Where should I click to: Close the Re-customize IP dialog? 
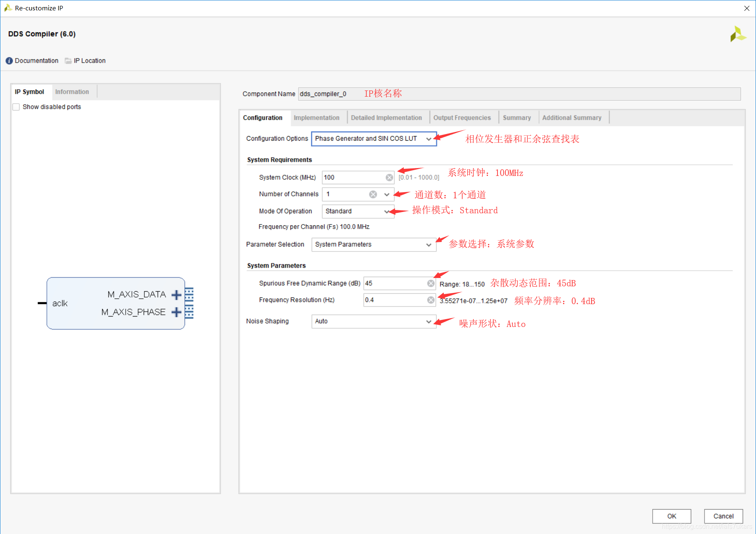point(747,8)
